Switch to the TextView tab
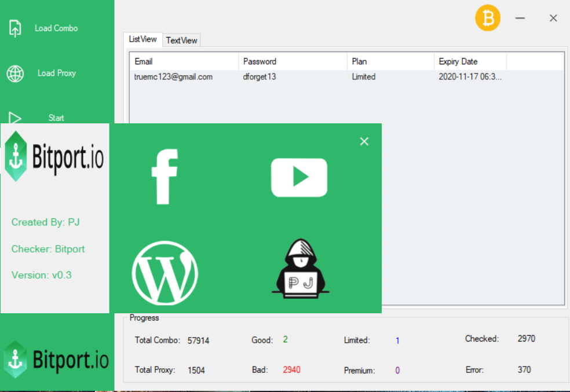570x392 pixels. click(x=181, y=41)
